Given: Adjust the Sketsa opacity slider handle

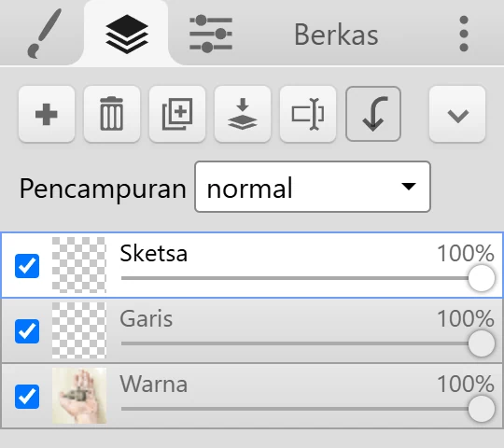Looking at the screenshot, I should (482, 278).
